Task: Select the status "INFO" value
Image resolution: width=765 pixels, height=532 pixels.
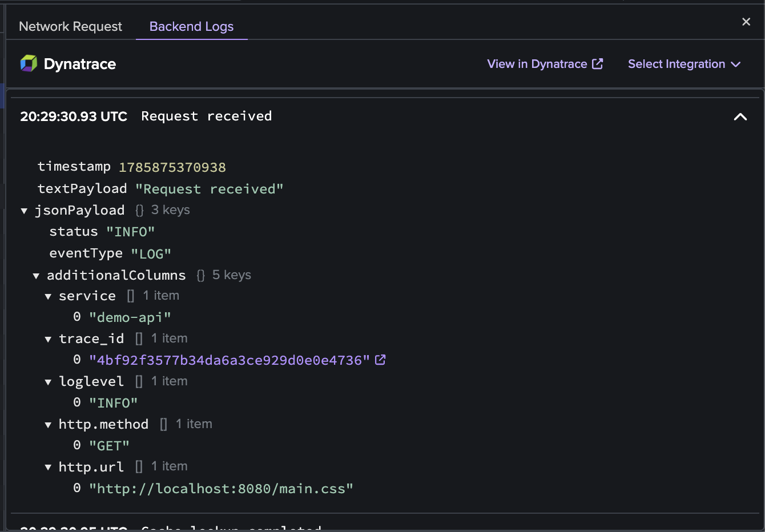Action: click(x=130, y=232)
